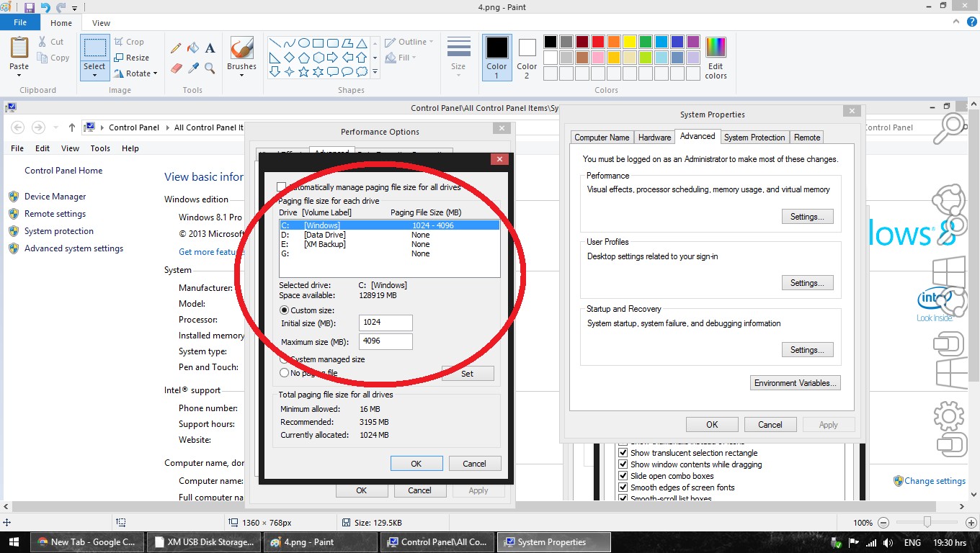Select the Color picker eyedropper tool
This screenshot has height=553, width=980.
pyautogui.click(x=193, y=68)
